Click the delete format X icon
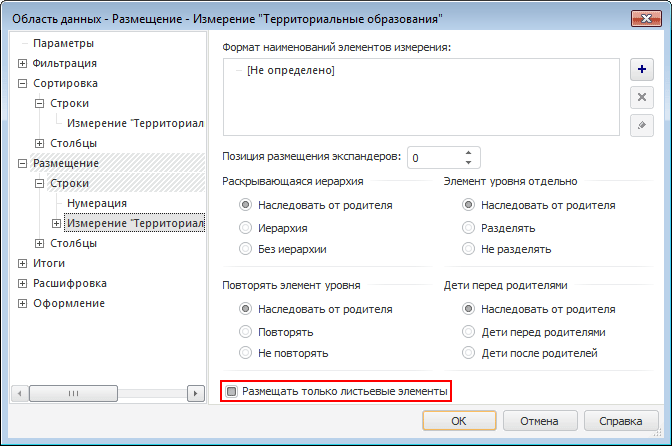 point(642,97)
